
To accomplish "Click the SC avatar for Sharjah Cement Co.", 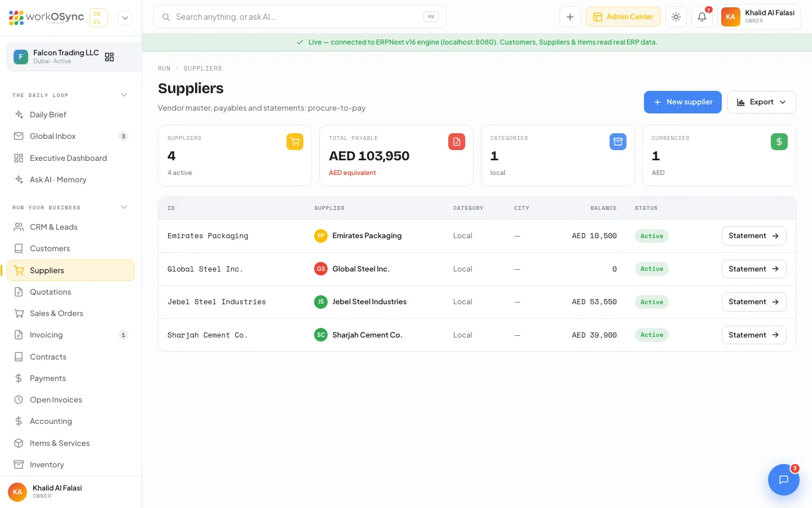I will coord(321,335).
